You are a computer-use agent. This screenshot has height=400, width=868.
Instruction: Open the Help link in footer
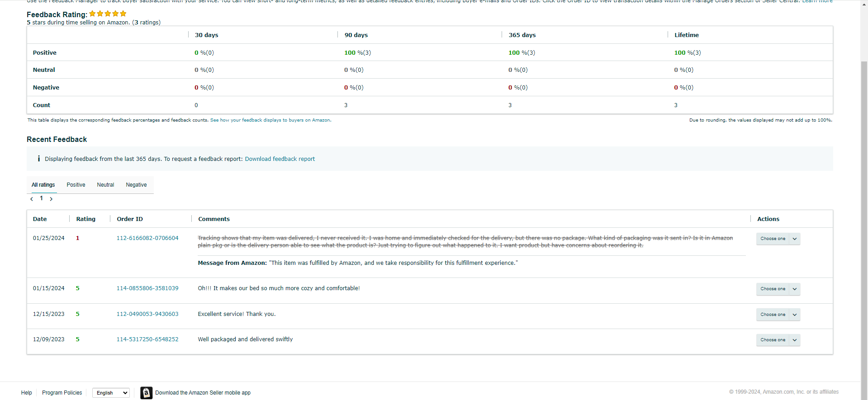coord(27,393)
